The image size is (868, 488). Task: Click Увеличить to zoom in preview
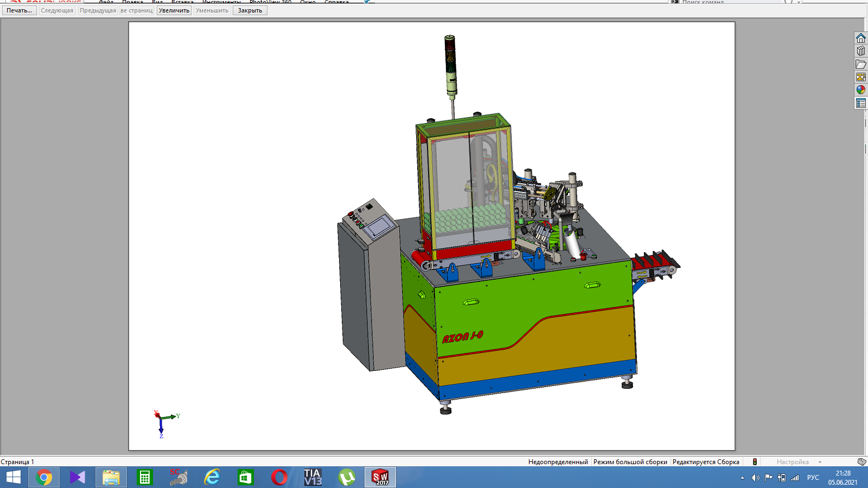click(174, 10)
